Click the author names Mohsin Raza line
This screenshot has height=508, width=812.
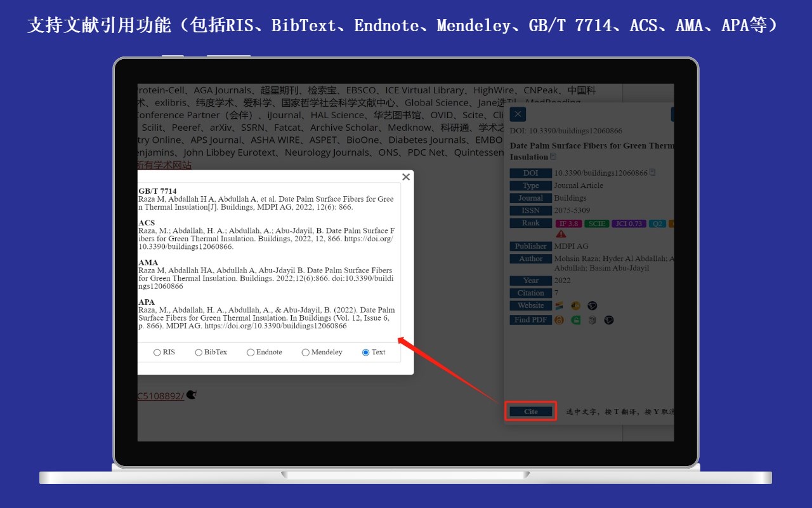click(613, 259)
